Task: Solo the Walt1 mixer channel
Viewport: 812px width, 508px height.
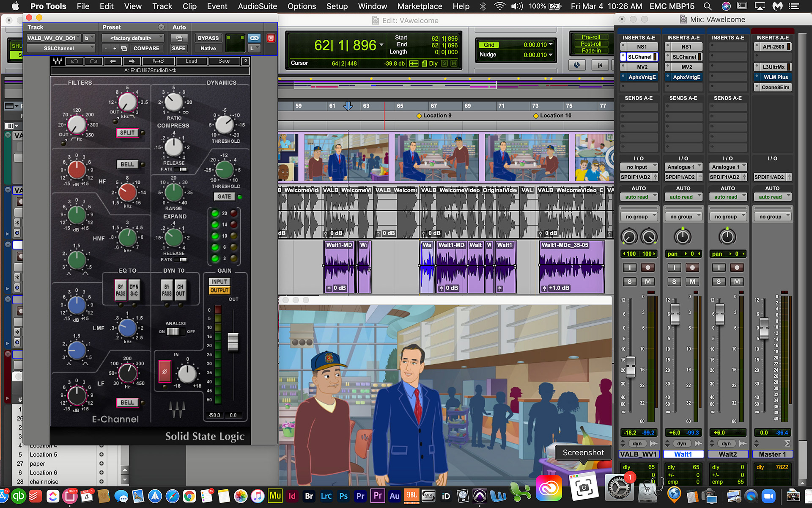Action: point(674,282)
